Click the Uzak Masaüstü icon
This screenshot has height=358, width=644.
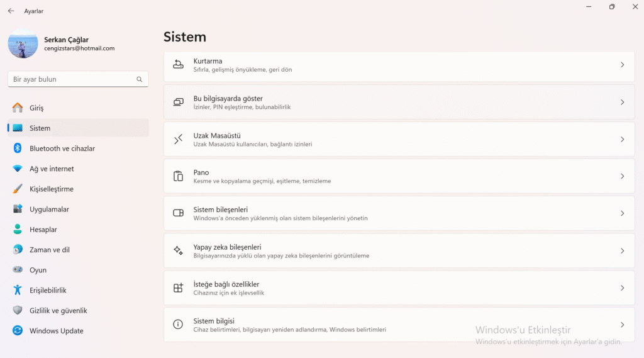pyautogui.click(x=178, y=139)
